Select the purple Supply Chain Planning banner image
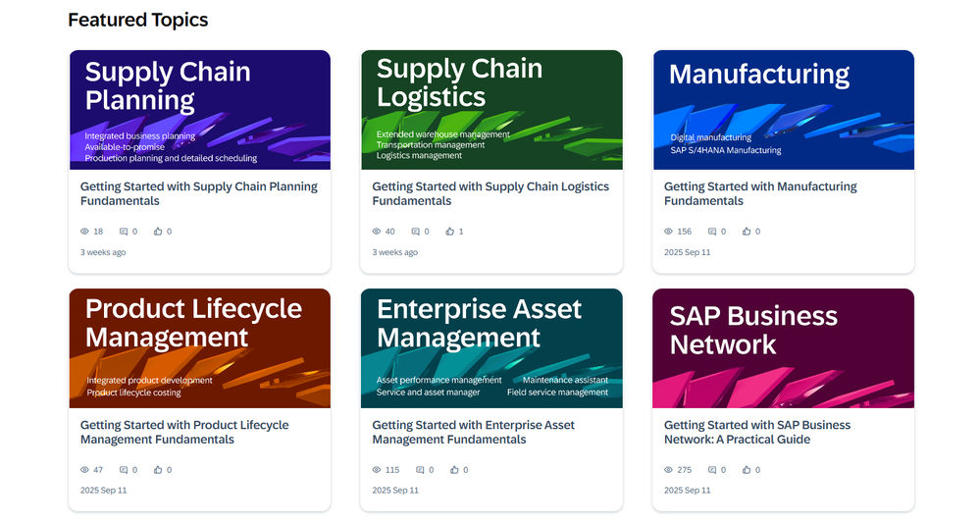 (200, 110)
